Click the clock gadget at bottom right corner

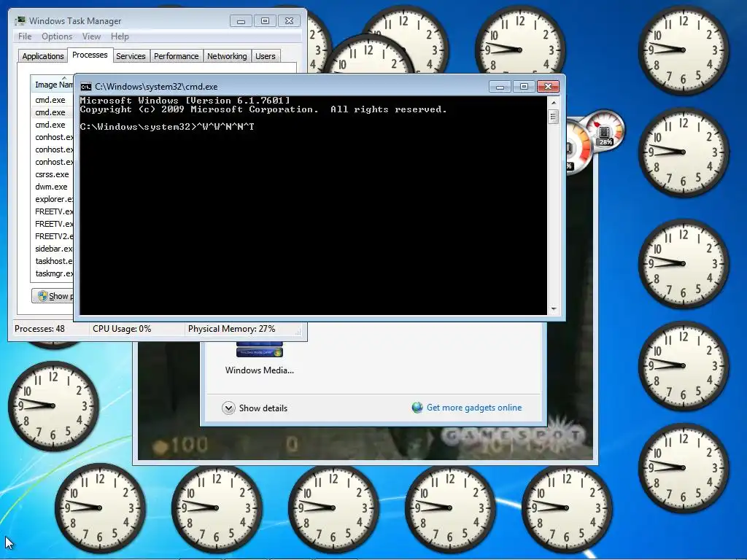coord(683,467)
